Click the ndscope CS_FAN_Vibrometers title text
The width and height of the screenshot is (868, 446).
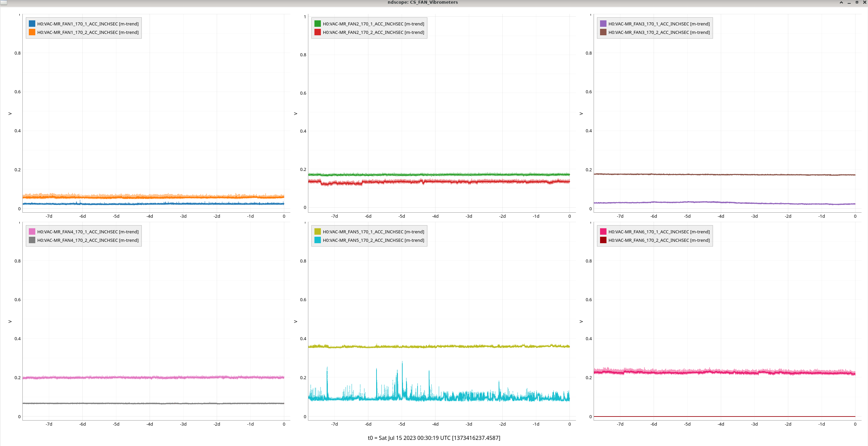click(x=423, y=2)
